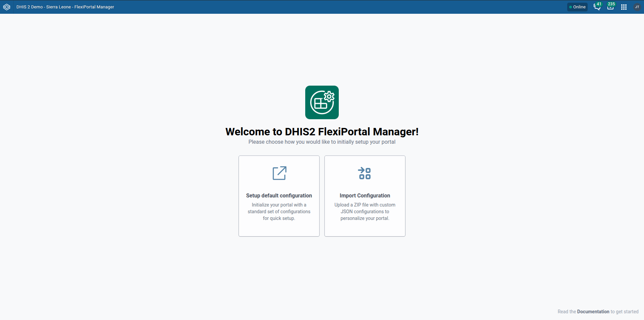
Task: Click the Welcome to DHIS2 FlexiPortal Manager heading
Action: (322, 132)
